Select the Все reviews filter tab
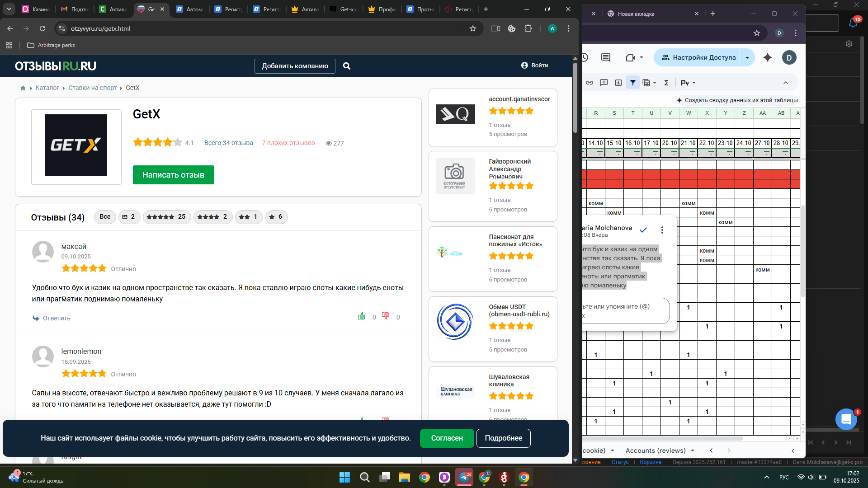This screenshot has height=488, width=868. 105,217
